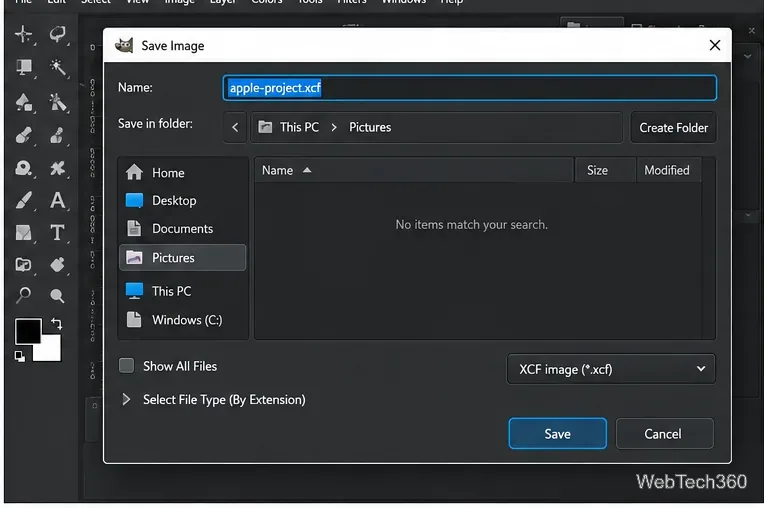The height and width of the screenshot is (508, 764).
Task: Click the Save button
Action: pyautogui.click(x=557, y=433)
